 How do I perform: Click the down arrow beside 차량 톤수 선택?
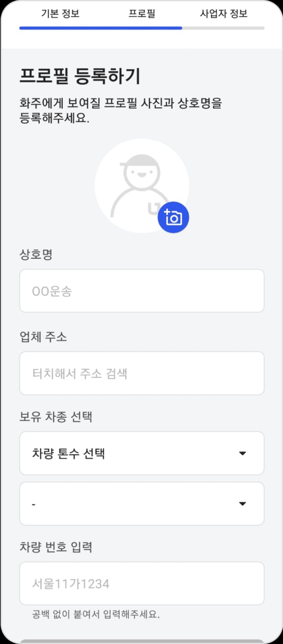[x=243, y=453]
